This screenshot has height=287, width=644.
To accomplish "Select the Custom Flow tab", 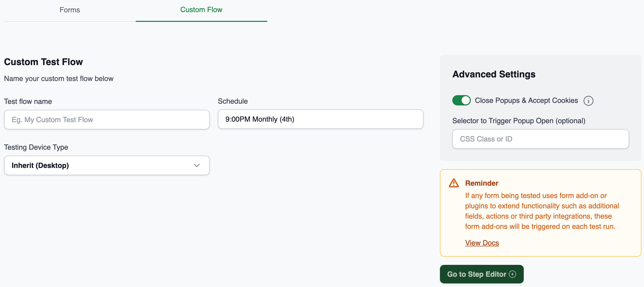I will pos(201,10).
